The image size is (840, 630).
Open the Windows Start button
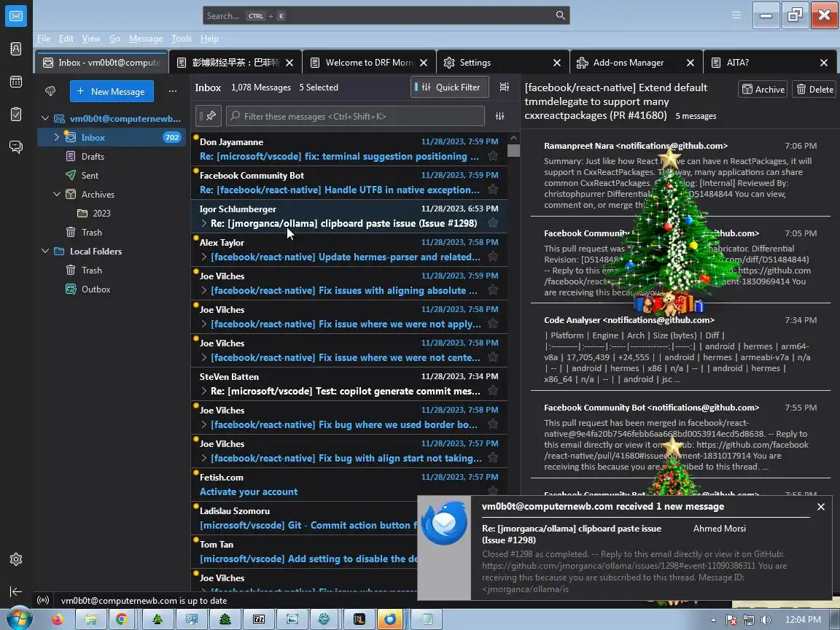point(17,619)
